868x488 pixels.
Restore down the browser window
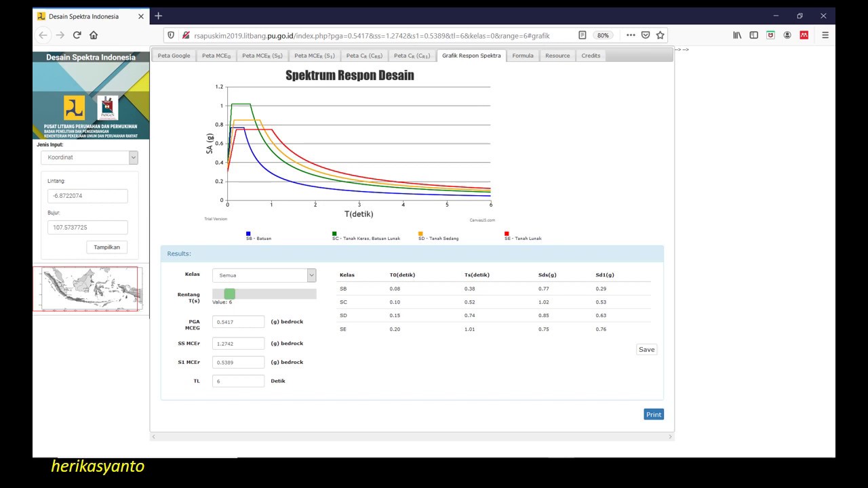click(x=800, y=16)
